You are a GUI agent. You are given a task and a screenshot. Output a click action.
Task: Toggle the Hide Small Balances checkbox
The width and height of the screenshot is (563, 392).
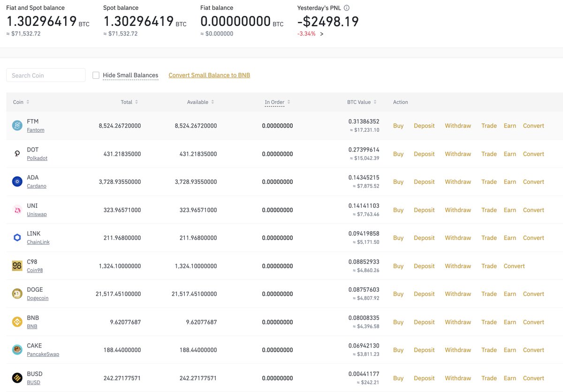tap(96, 75)
